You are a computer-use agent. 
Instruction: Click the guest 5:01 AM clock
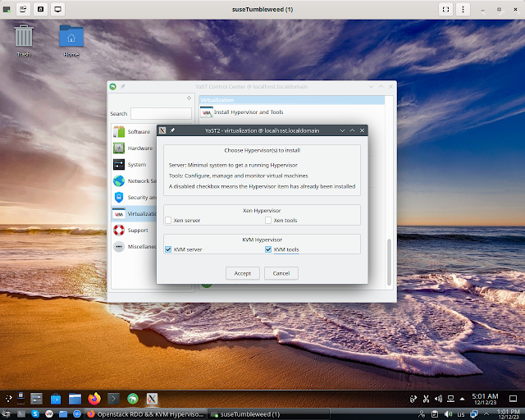pos(485,399)
